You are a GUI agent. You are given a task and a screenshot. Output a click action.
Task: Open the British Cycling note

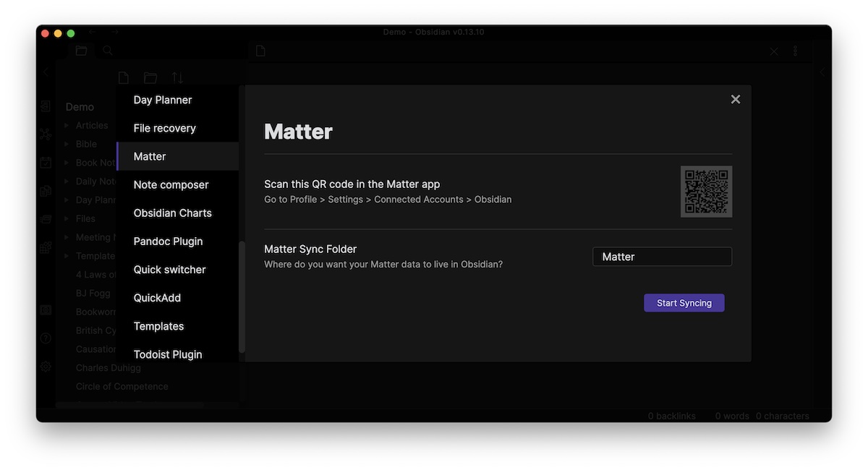pos(95,330)
